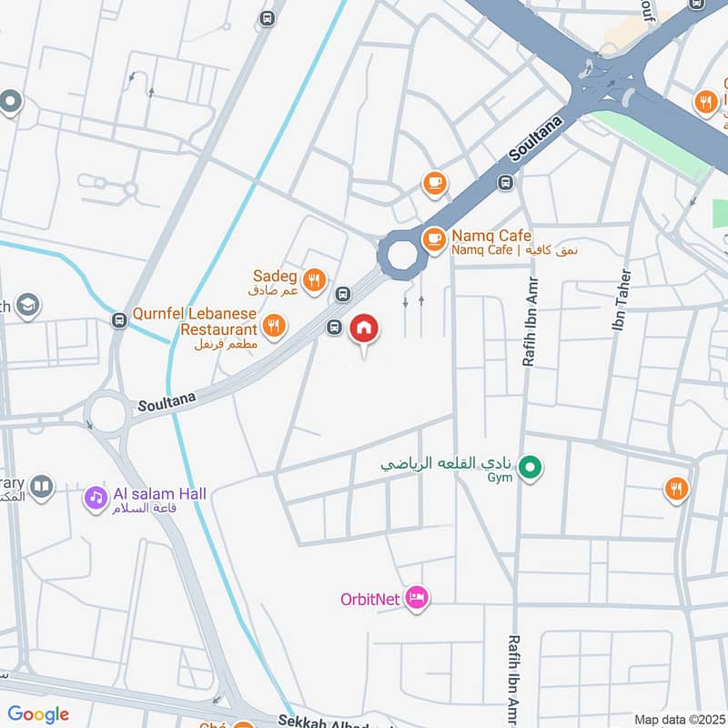This screenshot has height=728, width=728.
Task: Click the red home location pin
Action: click(x=364, y=329)
